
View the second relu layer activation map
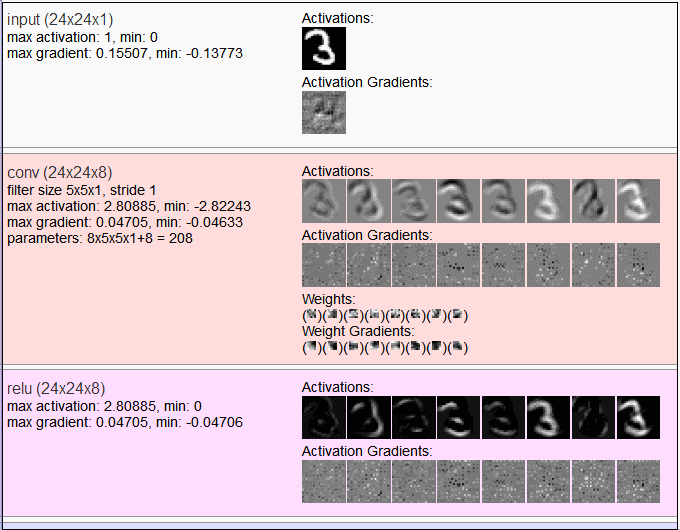(369, 417)
